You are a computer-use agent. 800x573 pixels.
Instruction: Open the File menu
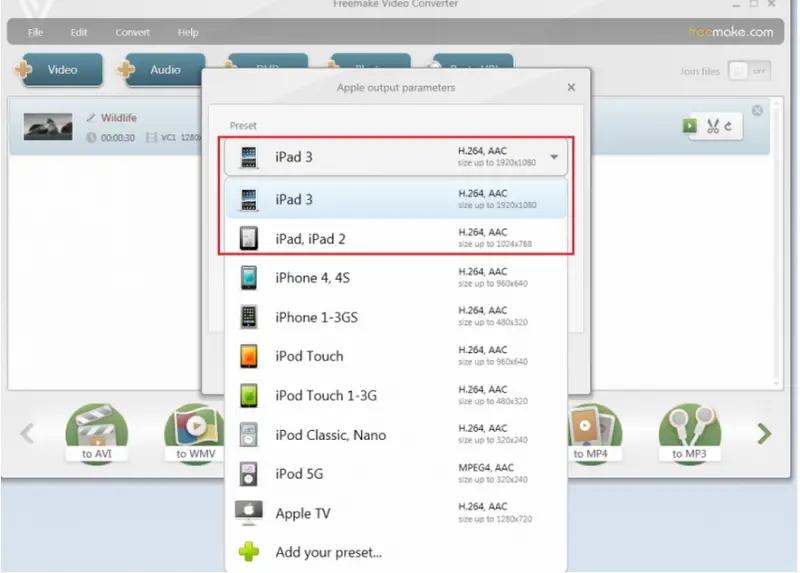tap(35, 32)
